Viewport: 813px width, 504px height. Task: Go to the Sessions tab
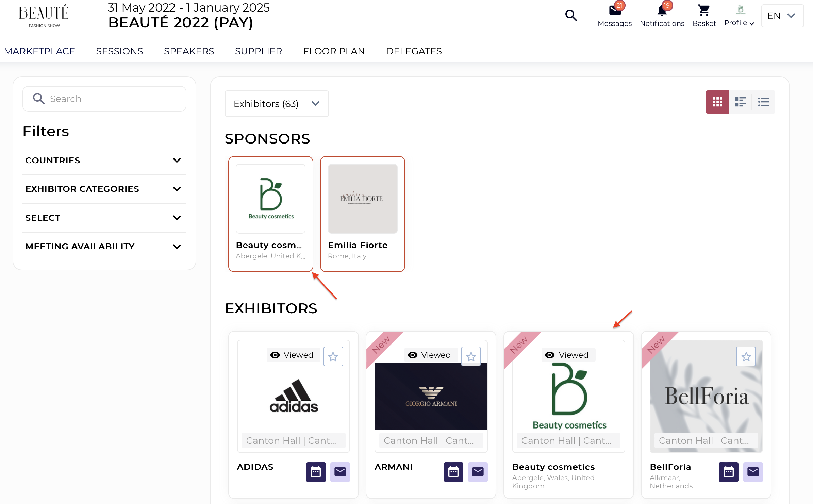click(x=119, y=51)
